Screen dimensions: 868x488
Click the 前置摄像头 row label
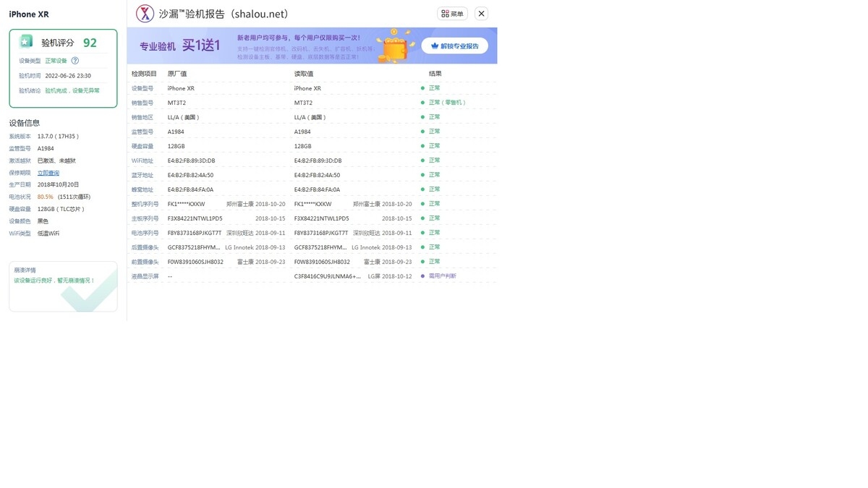click(x=145, y=262)
